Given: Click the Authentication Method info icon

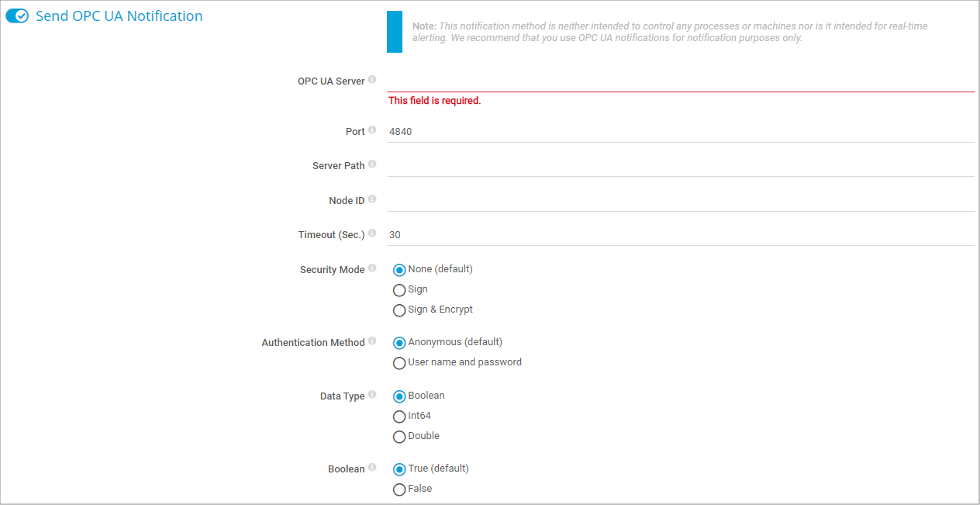Looking at the screenshot, I should (372, 341).
